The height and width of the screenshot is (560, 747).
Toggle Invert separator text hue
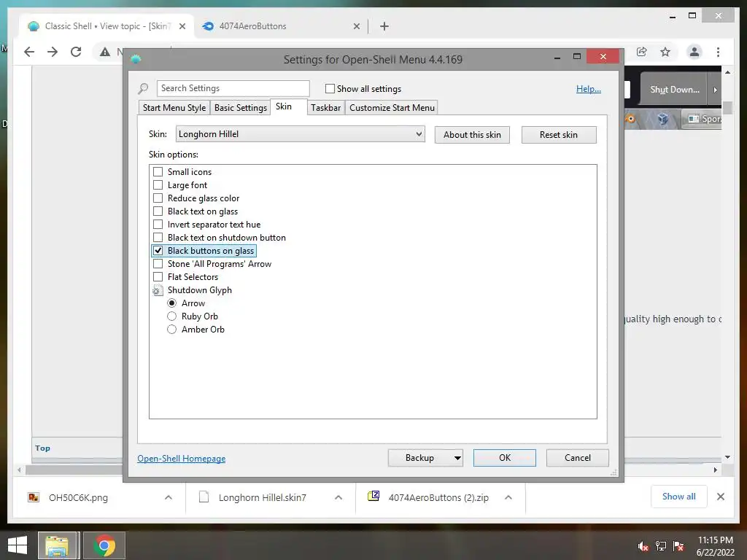[x=158, y=225]
